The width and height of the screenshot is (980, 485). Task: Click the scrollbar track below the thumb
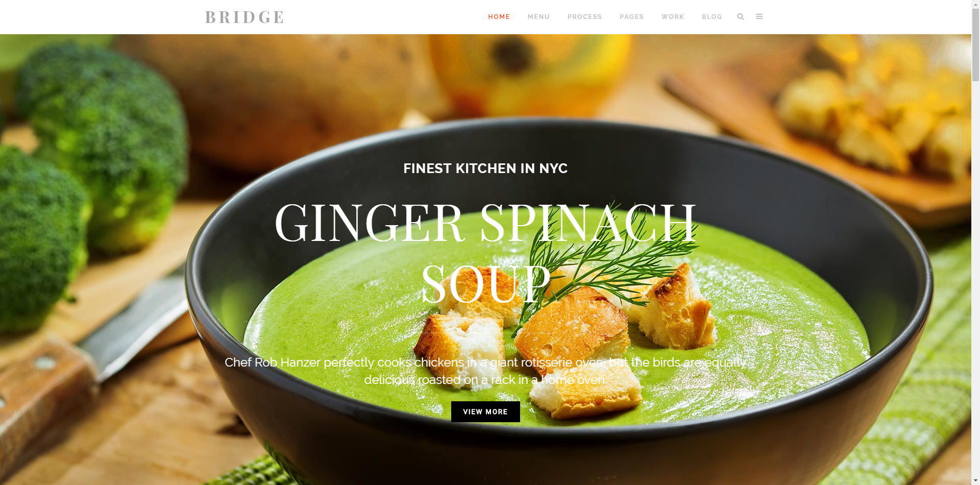click(975, 281)
